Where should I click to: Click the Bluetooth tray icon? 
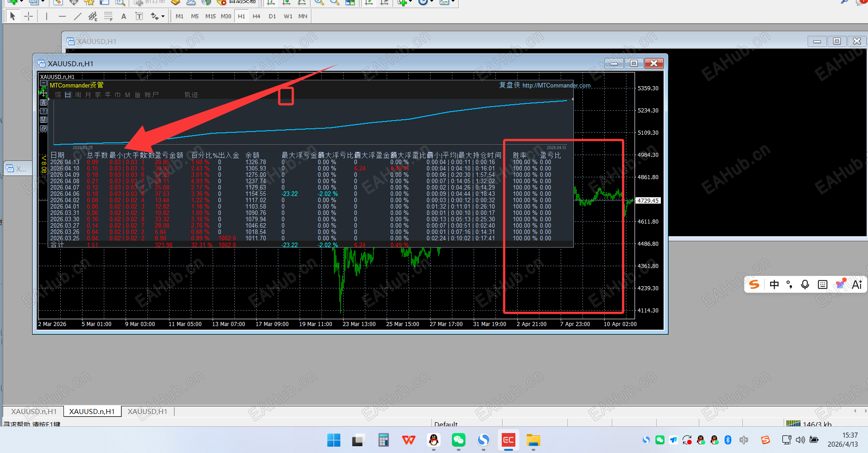[728, 439]
